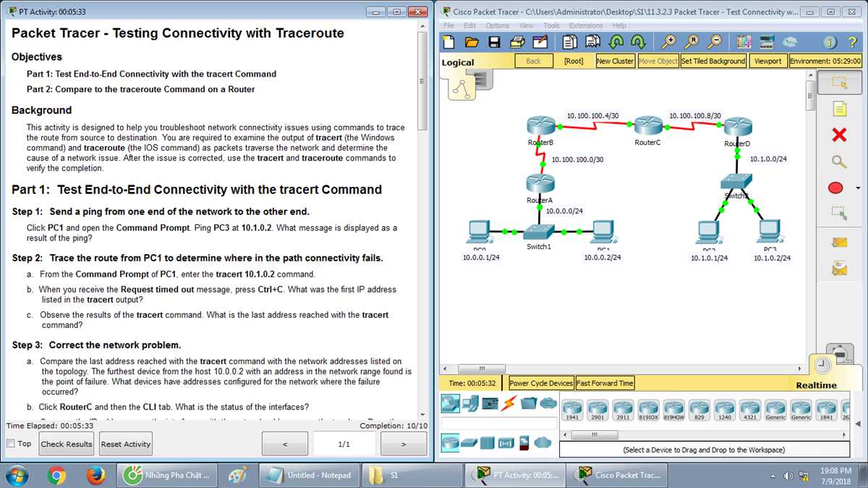This screenshot has width=868, height=488.
Task: Pick the 4321 router from the device list
Action: tap(749, 409)
